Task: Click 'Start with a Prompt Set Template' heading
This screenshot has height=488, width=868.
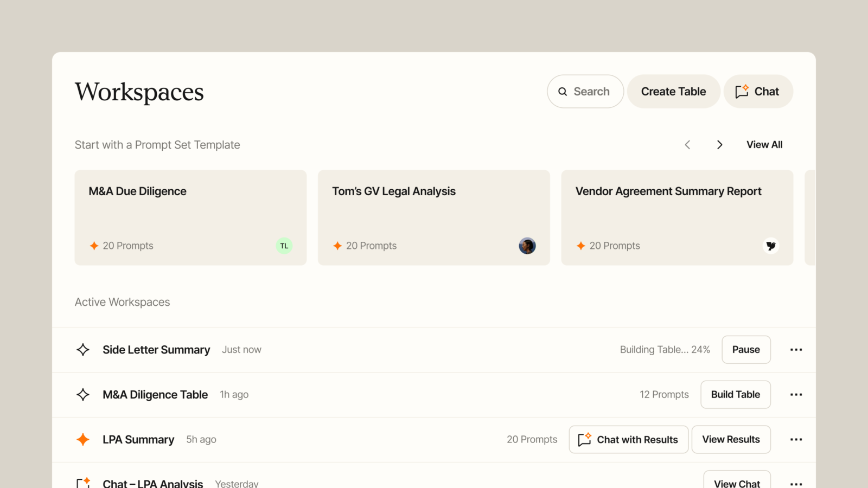Action: 157,145
